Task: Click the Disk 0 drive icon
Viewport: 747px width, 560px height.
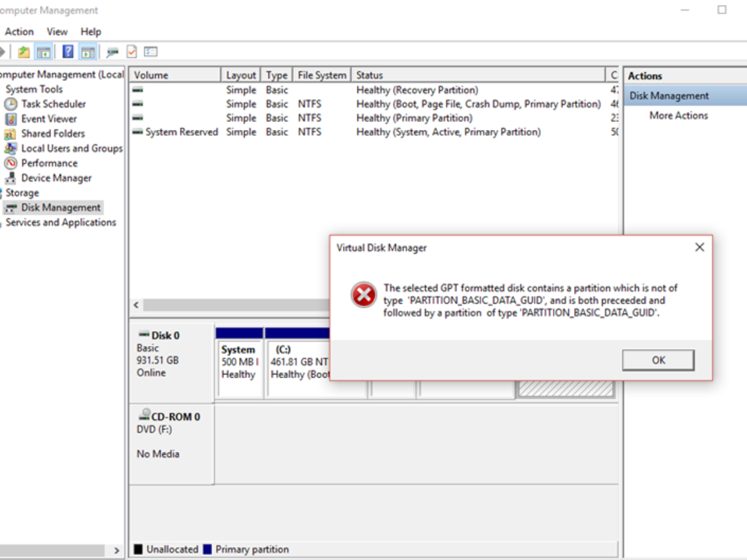Action: click(x=143, y=335)
